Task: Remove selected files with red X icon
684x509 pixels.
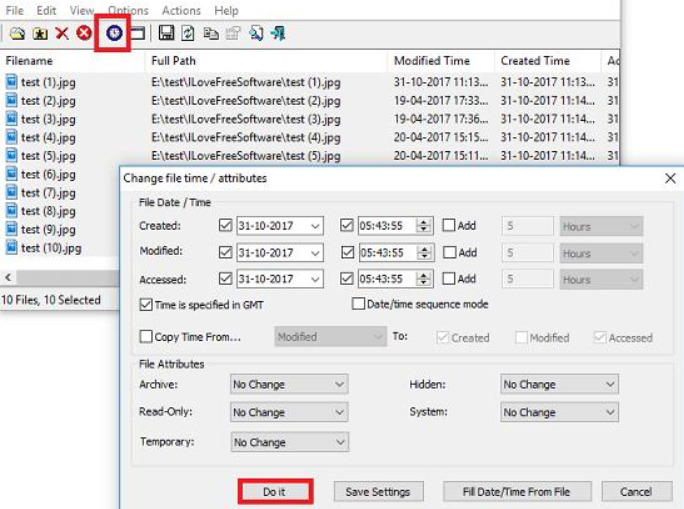Action: [62, 33]
